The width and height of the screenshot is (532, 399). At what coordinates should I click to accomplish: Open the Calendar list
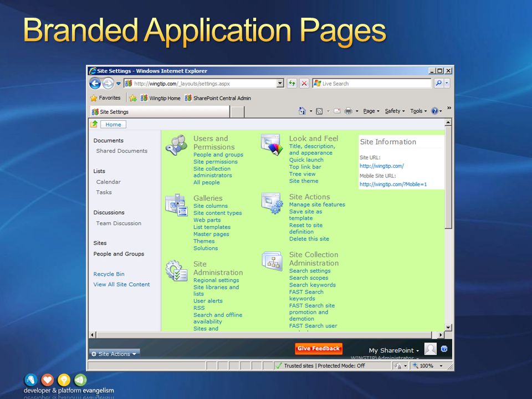(108, 182)
